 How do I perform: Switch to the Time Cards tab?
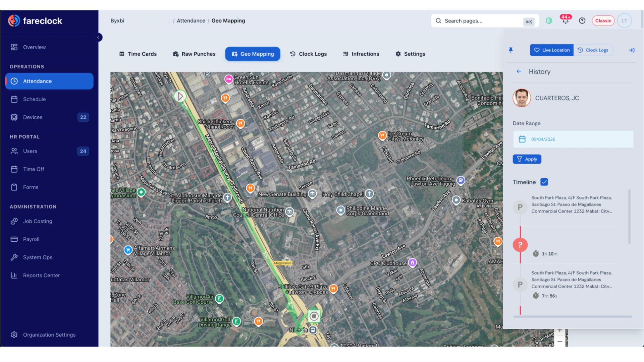coord(138,54)
